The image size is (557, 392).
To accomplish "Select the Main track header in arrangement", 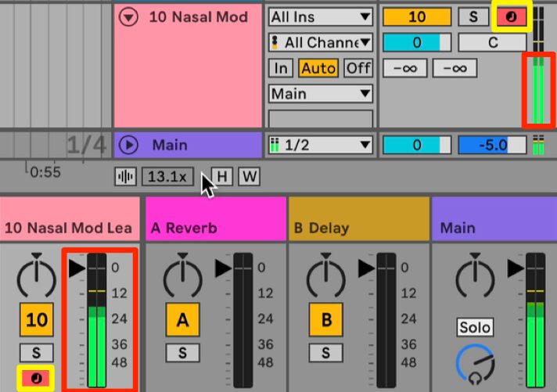I will (188, 145).
